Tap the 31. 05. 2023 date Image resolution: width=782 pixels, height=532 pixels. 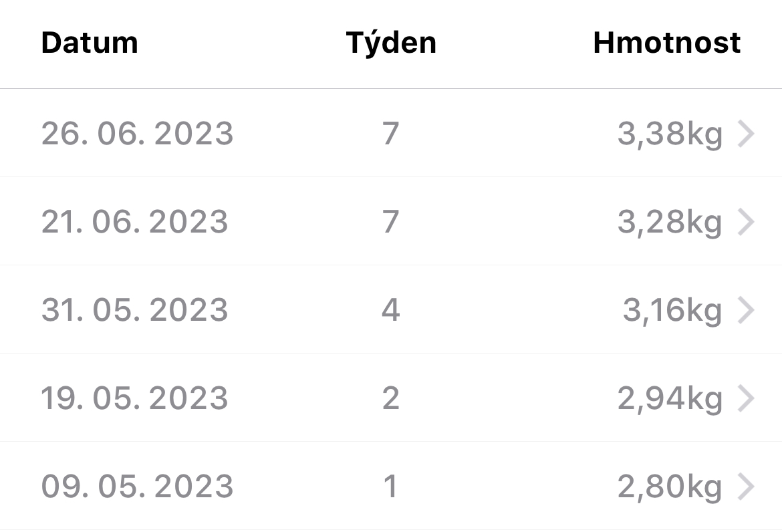tap(134, 310)
